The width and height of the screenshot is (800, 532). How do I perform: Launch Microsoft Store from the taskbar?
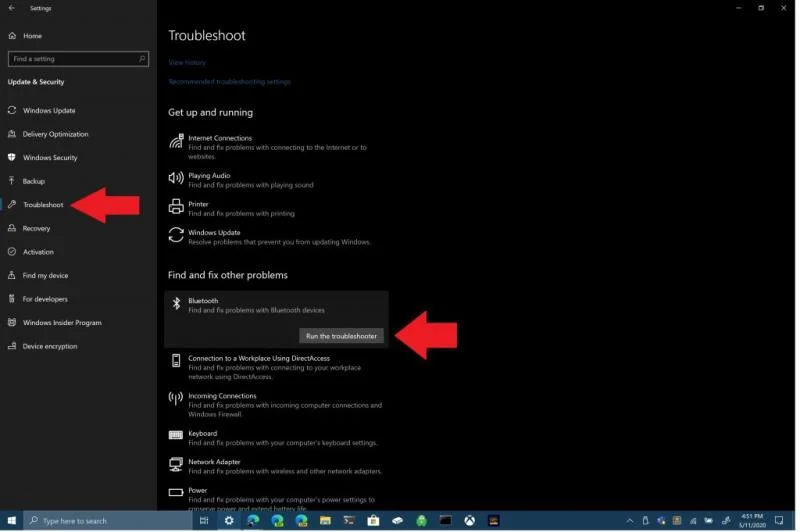pos(373,521)
